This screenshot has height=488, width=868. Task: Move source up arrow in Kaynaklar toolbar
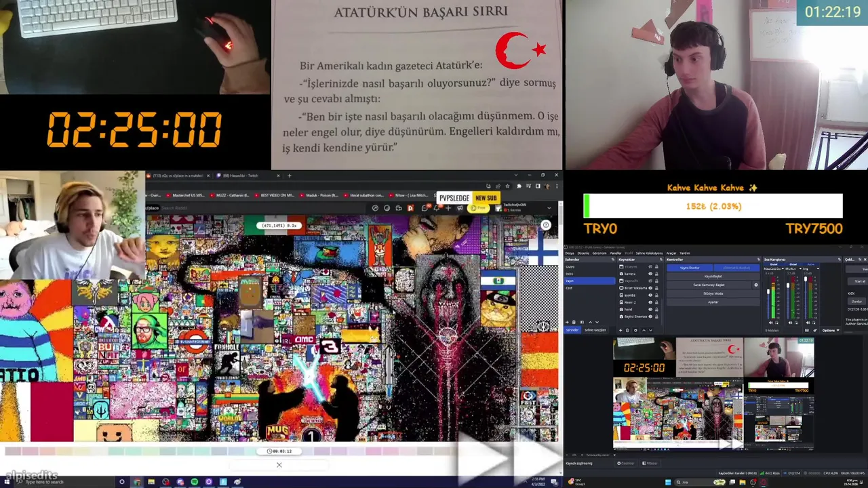pyautogui.click(x=644, y=330)
